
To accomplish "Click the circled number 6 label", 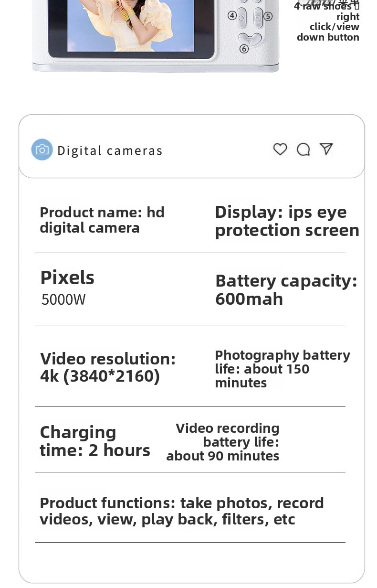I will pyautogui.click(x=244, y=49).
